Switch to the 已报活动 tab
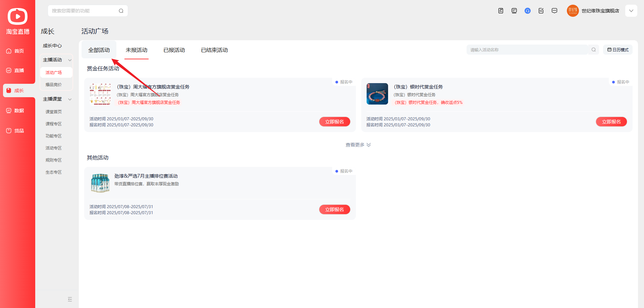644x308 pixels. [174, 50]
